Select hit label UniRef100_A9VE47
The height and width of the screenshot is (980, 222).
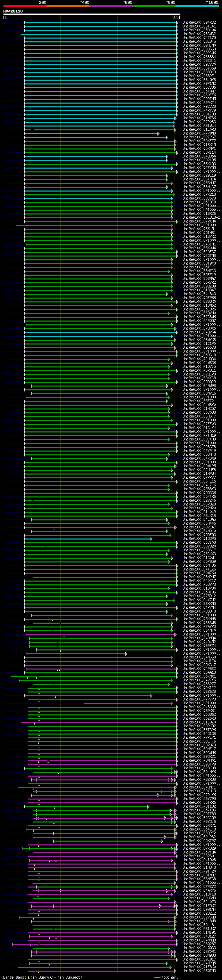[x=199, y=527]
